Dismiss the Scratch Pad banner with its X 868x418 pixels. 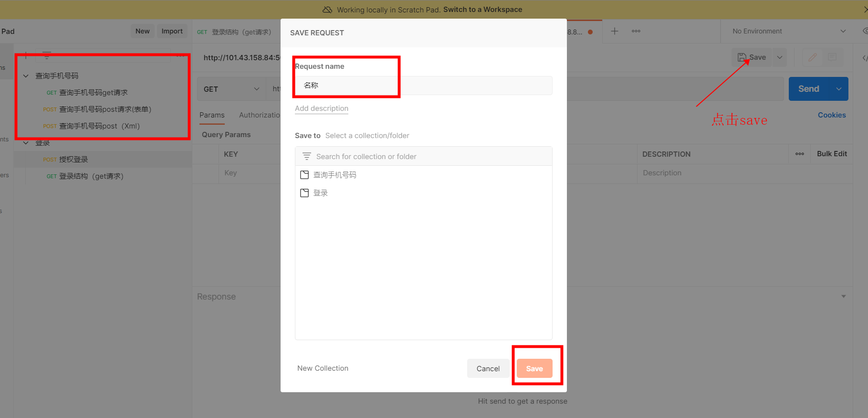[865, 10]
